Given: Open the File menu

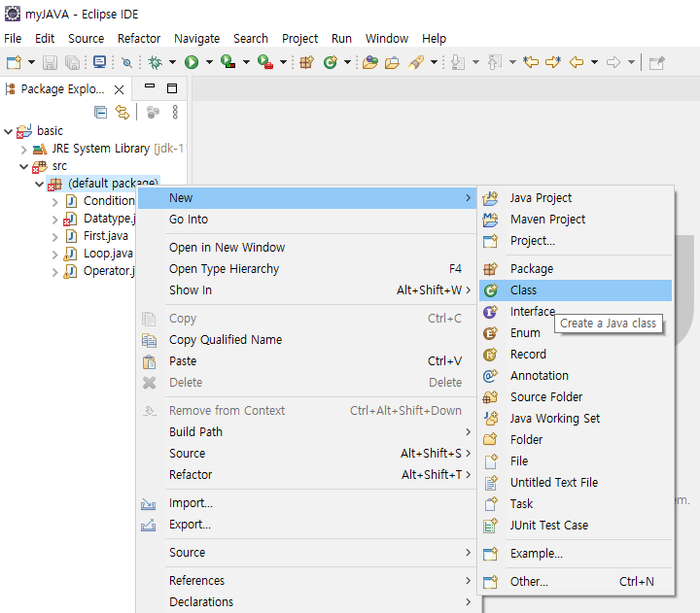Looking at the screenshot, I should pyautogui.click(x=13, y=38).
